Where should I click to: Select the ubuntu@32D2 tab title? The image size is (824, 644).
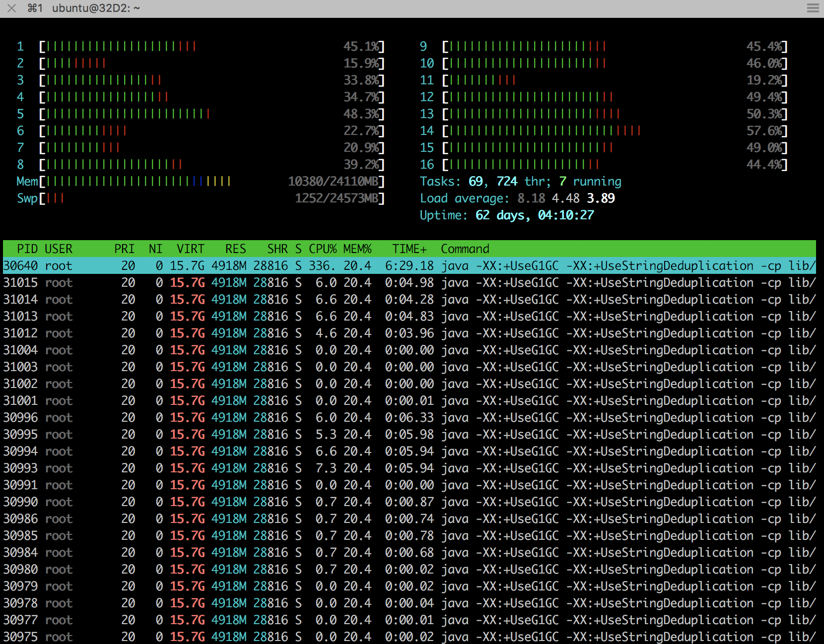coord(96,8)
